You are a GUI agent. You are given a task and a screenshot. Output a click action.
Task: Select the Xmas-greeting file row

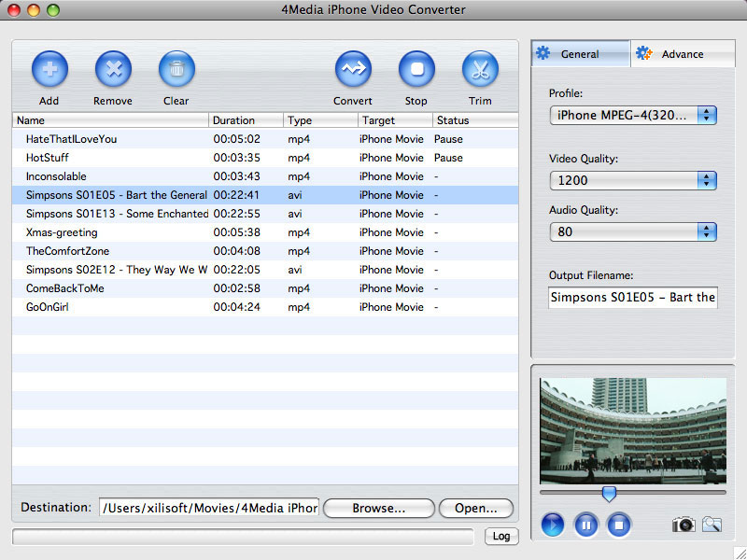tap(265, 232)
